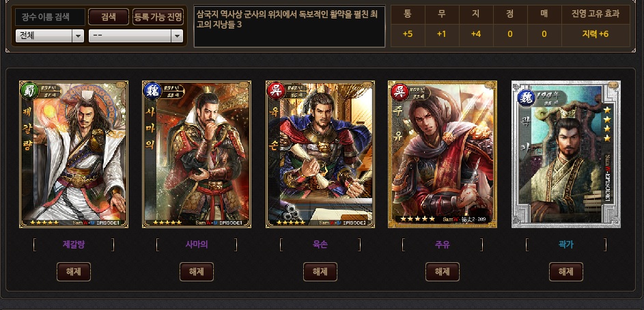The height and width of the screenshot is (310, 644).
Task: Click 해제 button under 사마의
Action: (x=197, y=272)
